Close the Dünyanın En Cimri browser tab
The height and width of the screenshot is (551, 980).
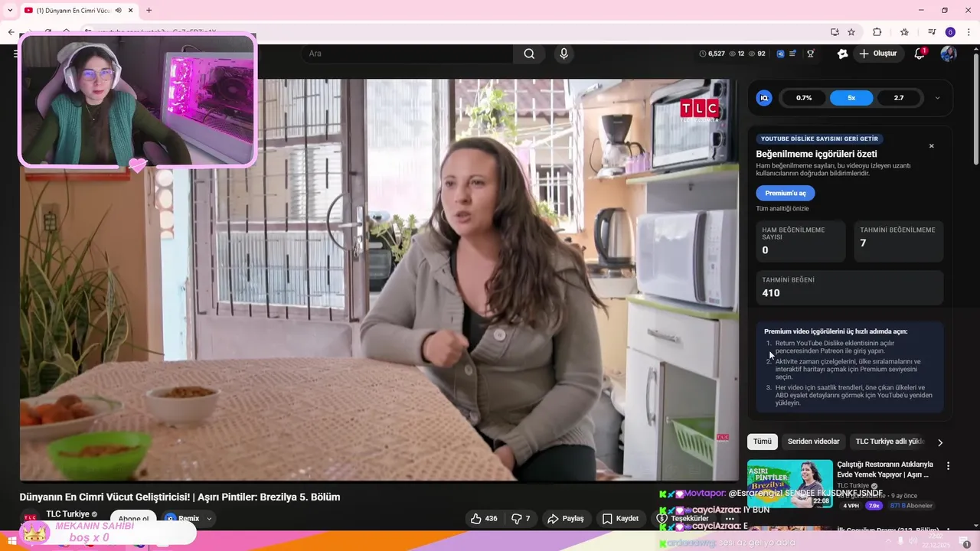(131, 10)
